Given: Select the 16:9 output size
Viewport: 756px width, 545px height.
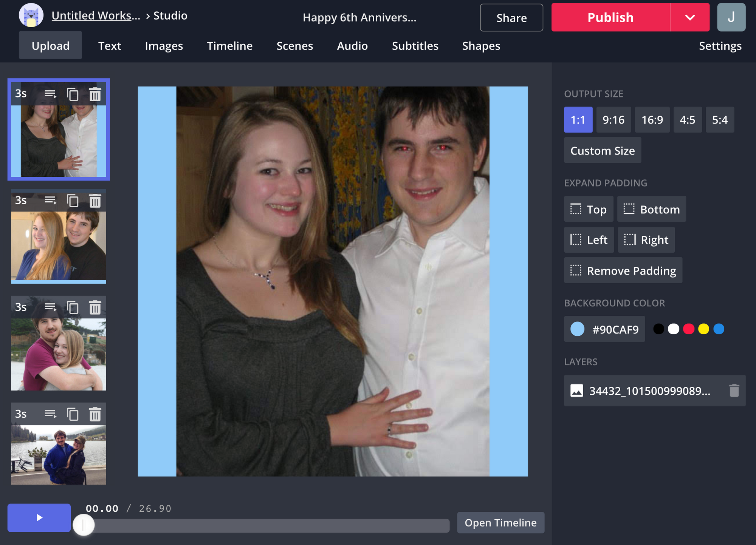Looking at the screenshot, I should point(652,120).
